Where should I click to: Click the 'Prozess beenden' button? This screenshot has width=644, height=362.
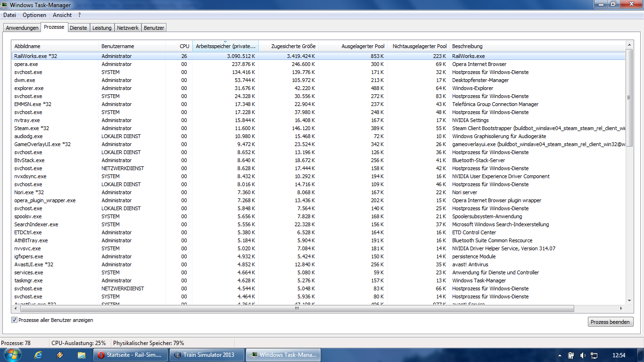click(x=611, y=322)
